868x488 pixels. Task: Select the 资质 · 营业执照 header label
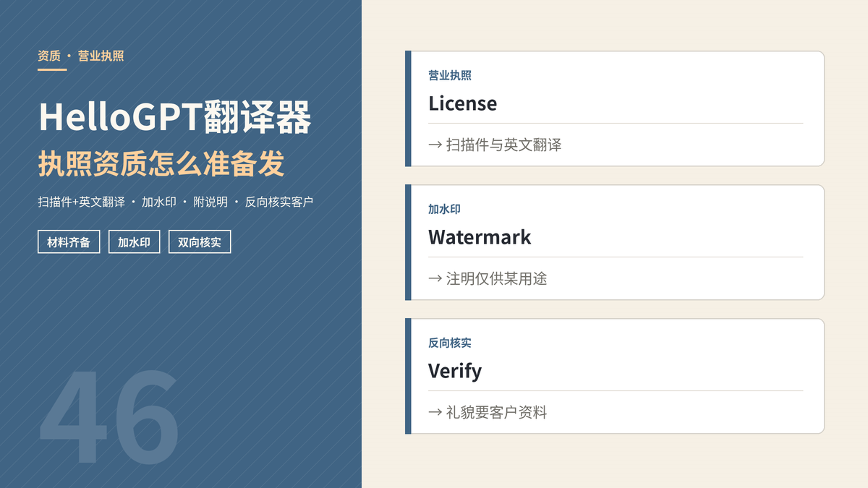[81, 56]
